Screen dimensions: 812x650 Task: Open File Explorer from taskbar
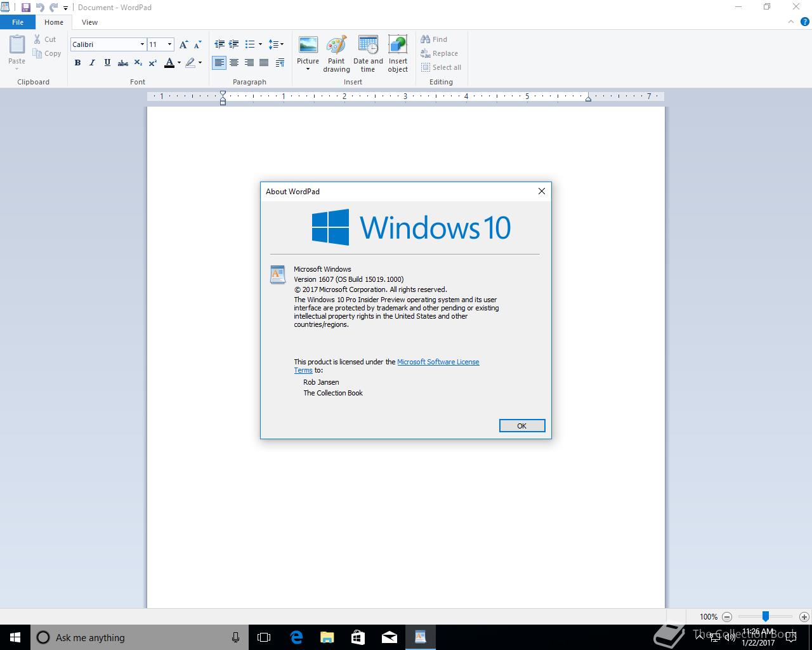click(x=327, y=637)
